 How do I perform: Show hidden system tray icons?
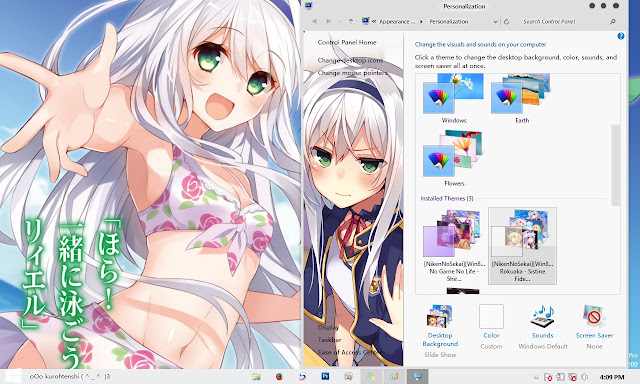(x=536, y=377)
